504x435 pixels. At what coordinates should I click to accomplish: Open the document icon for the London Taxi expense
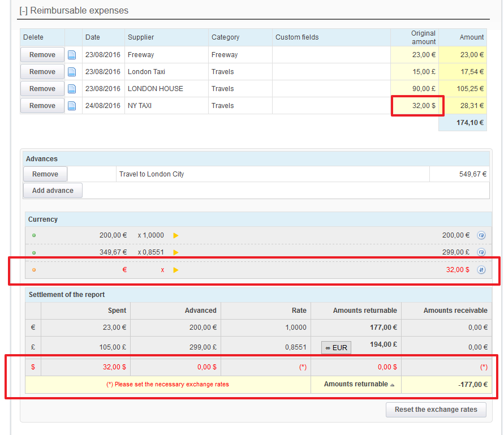click(72, 72)
